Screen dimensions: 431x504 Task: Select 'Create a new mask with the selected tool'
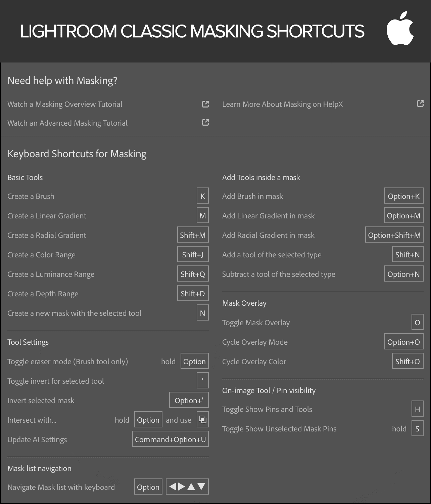click(75, 313)
